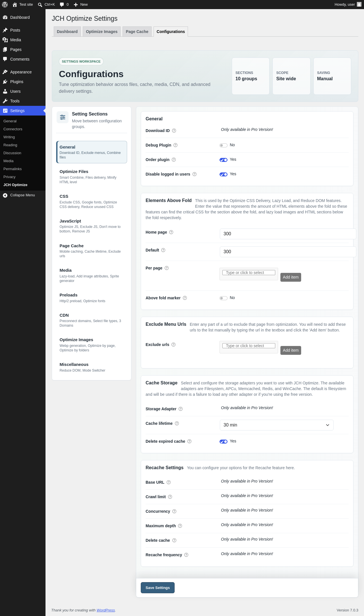This screenshot has height=616, width=364.
Task: Open the comments bubble icon in admin bar
Action: pos(62,5)
